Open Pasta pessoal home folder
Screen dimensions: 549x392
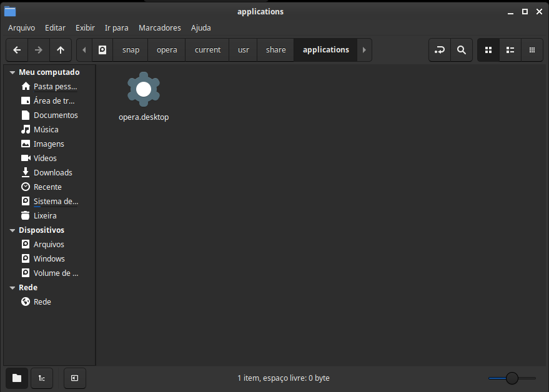coord(49,86)
